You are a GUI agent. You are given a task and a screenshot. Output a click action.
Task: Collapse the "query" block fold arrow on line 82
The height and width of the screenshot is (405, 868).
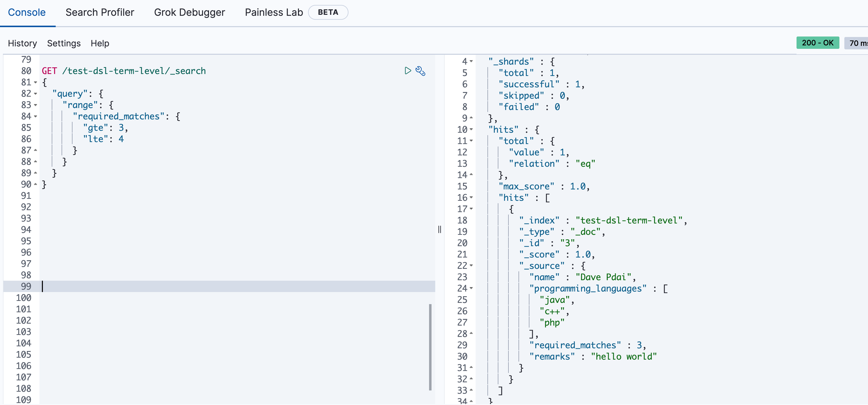tap(36, 94)
